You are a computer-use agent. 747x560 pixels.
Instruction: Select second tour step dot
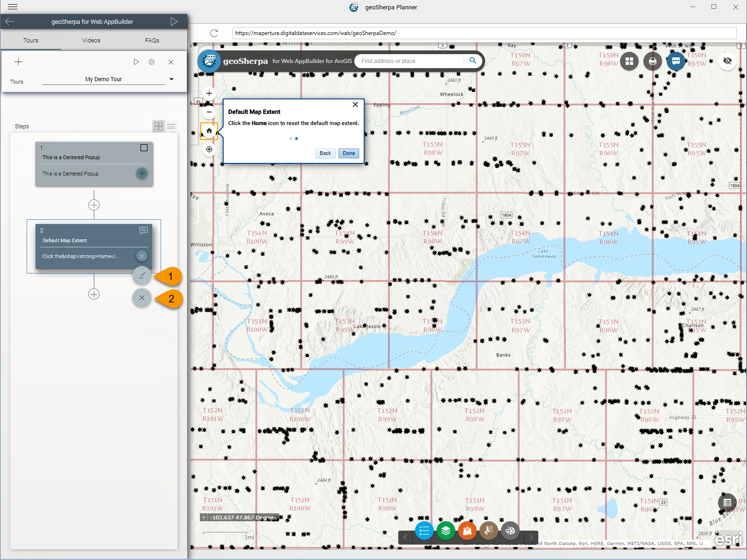[x=296, y=139]
